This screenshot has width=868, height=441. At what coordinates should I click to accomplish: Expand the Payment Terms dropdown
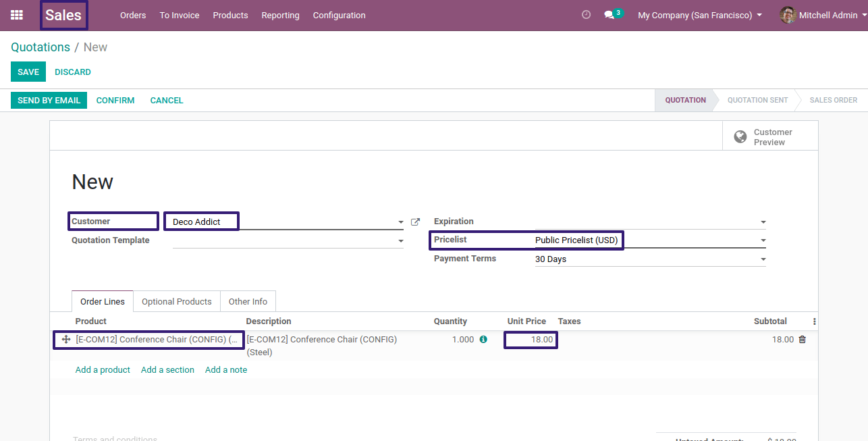(x=763, y=259)
